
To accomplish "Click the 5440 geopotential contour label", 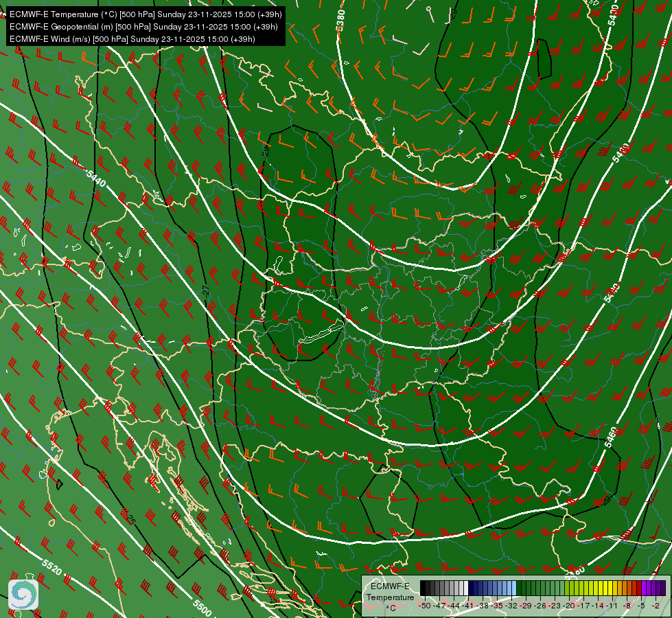I will tap(95, 178).
